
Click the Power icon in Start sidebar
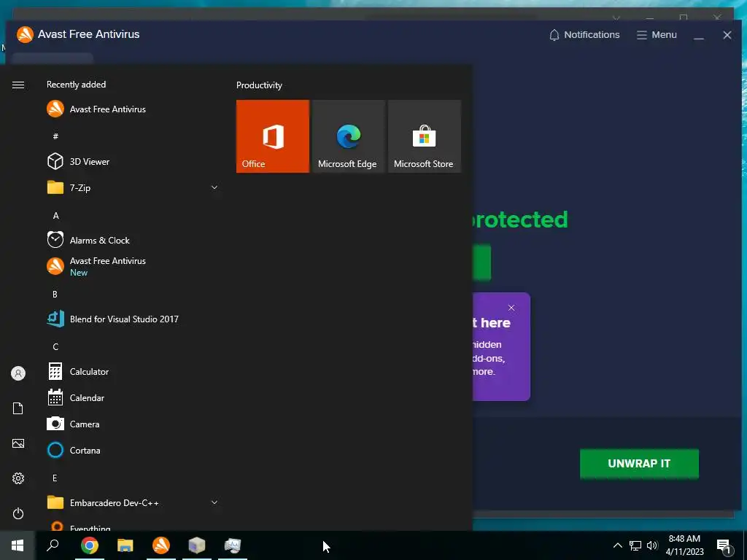pyautogui.click(x=18, y=513)
